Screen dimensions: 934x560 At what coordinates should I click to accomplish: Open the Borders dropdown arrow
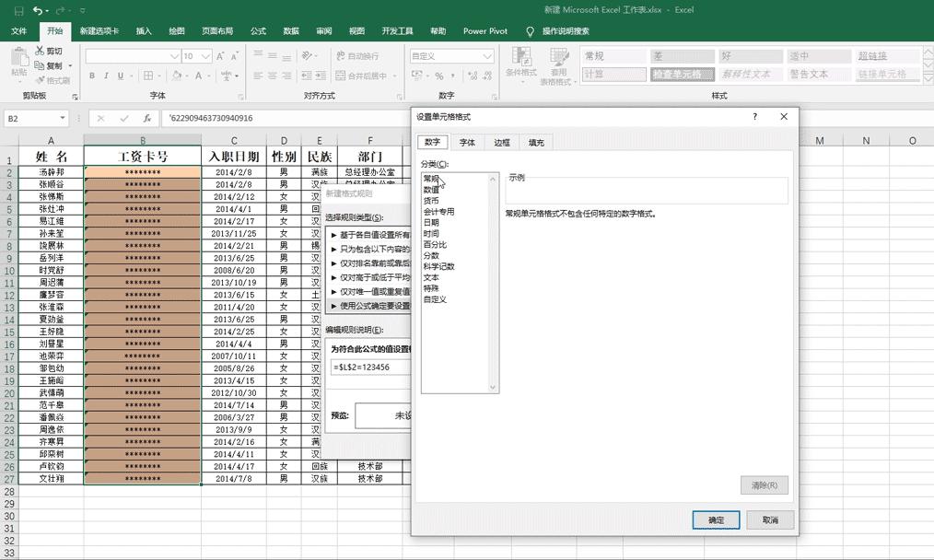pyautogui.click(x=159, y=76)
